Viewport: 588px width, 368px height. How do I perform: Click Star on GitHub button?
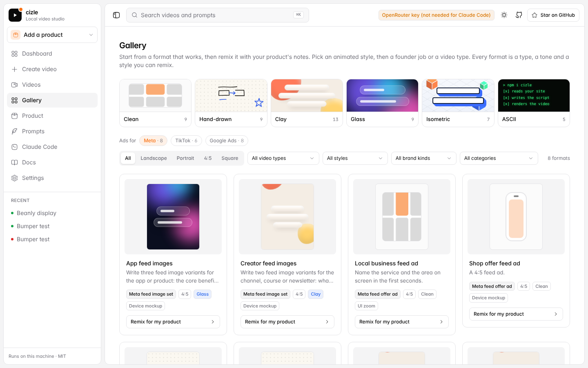click(x=553, y=15)
